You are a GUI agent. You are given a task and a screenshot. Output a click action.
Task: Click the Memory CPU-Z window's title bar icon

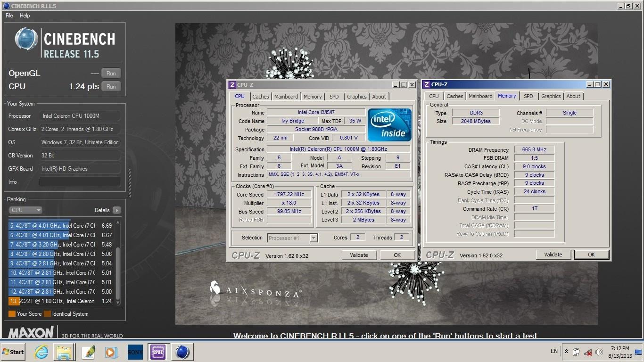point(426,84)
